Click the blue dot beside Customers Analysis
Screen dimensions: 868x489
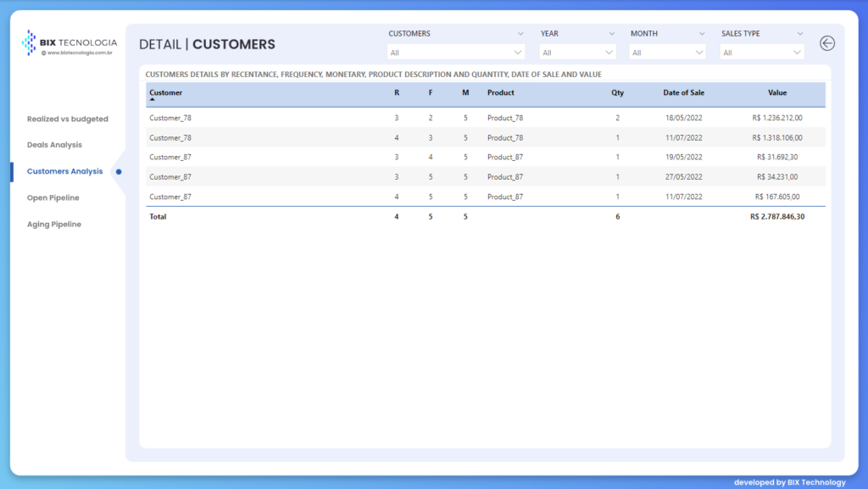[x=119, y=171]
